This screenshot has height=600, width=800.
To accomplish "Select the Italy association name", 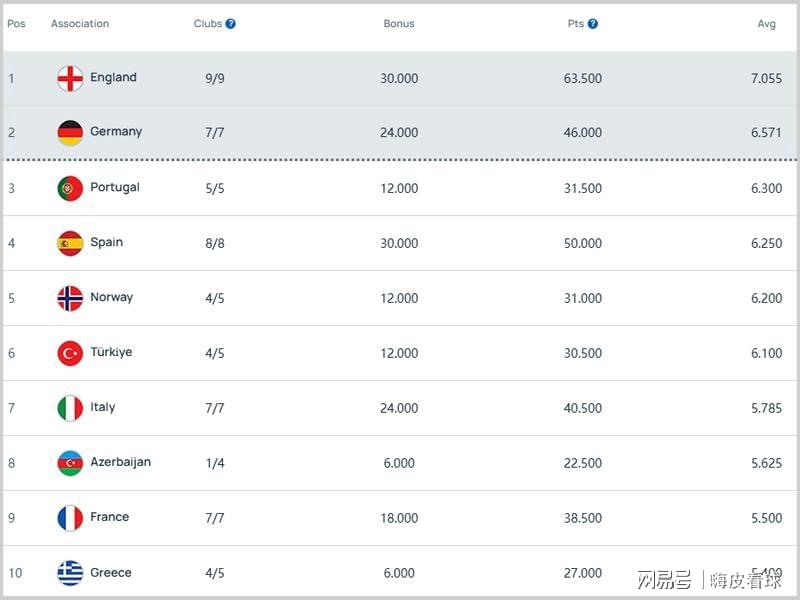I will pyautogui.click(x=103, y=407).
